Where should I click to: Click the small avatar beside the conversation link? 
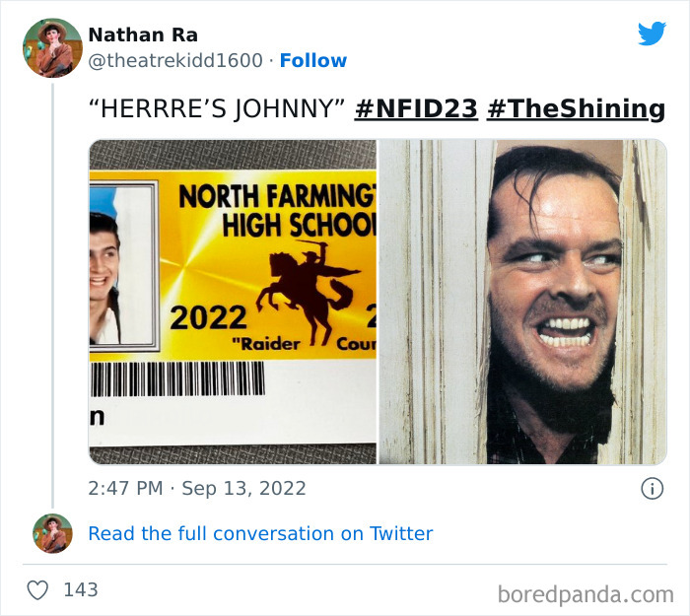tap(52, 533)
